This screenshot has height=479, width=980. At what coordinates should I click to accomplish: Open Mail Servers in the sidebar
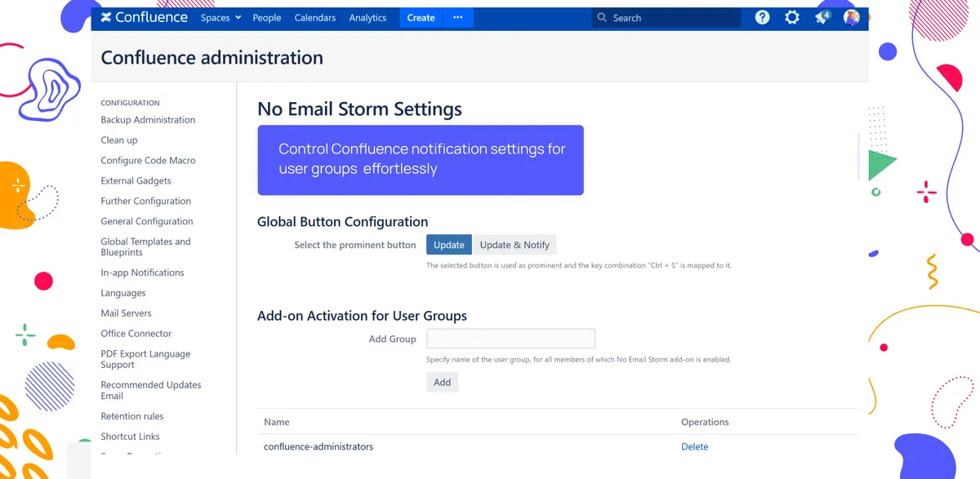[x=126, y=313]
